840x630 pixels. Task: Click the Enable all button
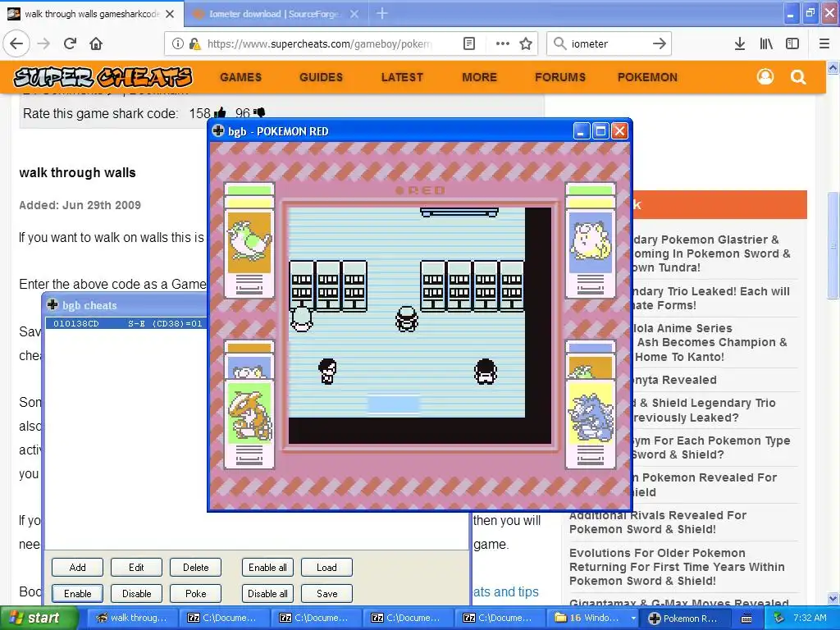[267, 568]
